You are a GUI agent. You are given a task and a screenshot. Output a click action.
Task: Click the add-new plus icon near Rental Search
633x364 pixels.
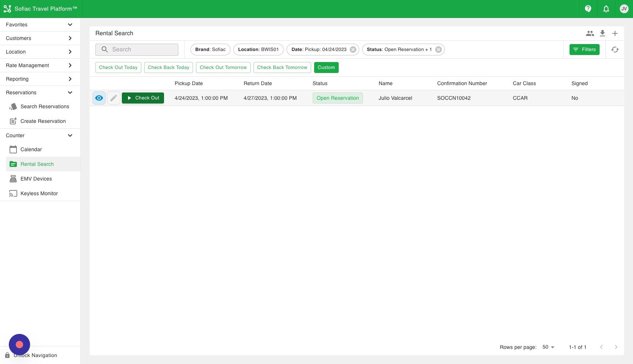pyautogui.click(x=615, y=33)
